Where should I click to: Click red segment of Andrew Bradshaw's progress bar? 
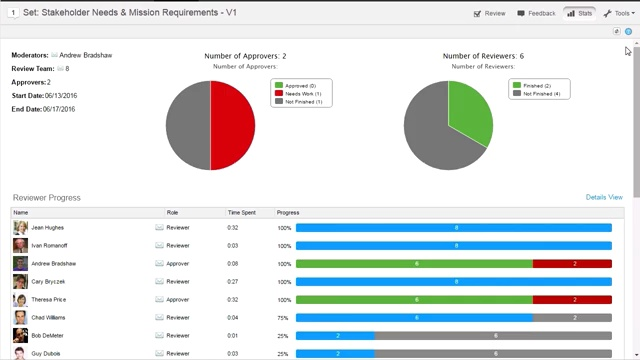click(572, 264)
